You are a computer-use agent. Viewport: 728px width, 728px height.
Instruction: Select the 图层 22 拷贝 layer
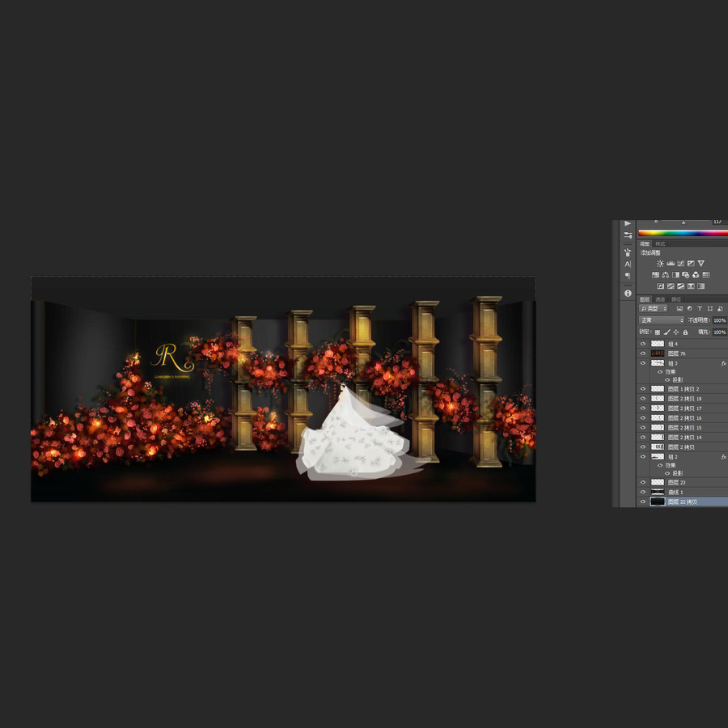pyautogui.click(x=683, y=502)
